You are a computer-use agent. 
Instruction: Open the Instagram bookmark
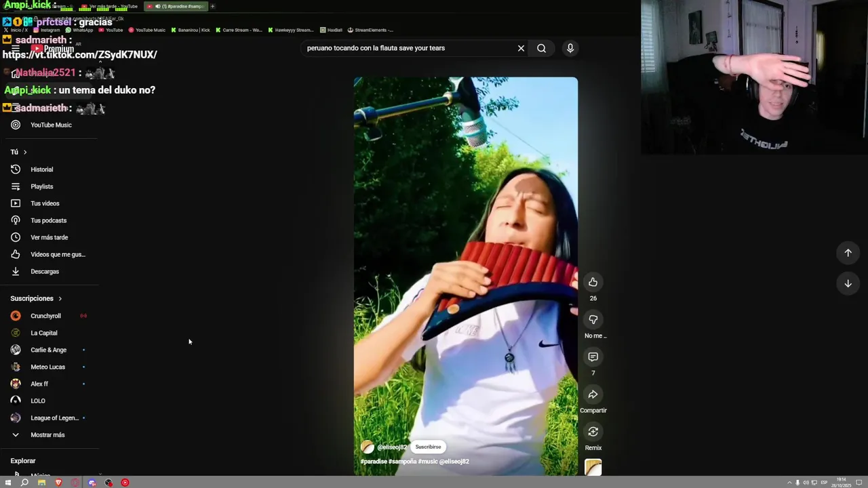[47, 30]
